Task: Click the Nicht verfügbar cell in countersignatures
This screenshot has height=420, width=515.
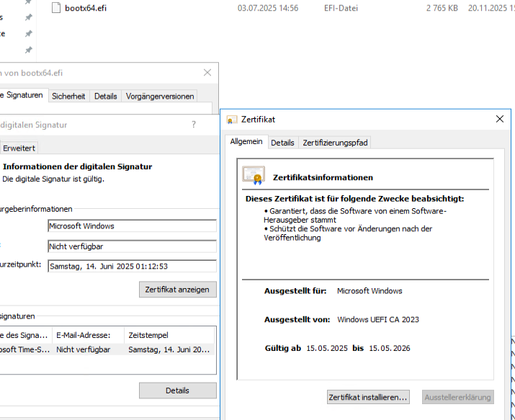Action: [x=83, y=349]
